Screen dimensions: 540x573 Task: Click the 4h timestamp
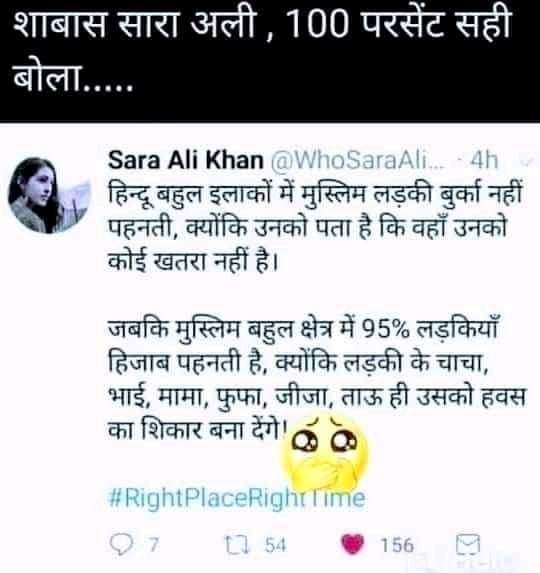pos(484,160)
